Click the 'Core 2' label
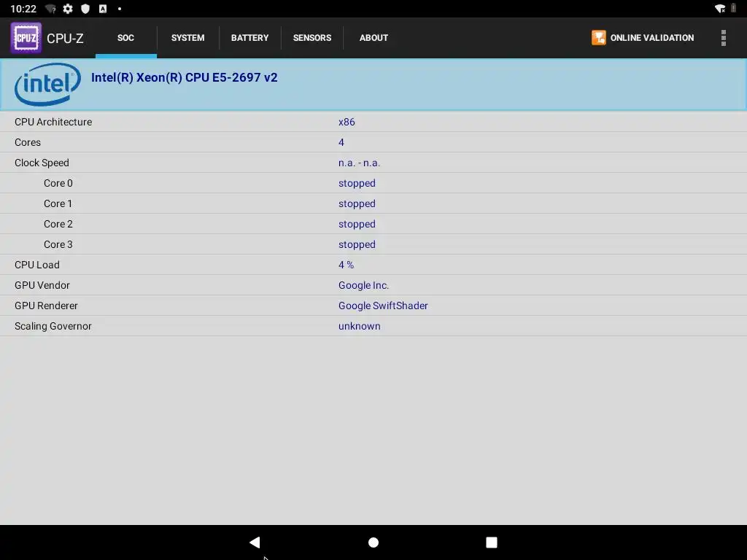 [x=58, y=225]
